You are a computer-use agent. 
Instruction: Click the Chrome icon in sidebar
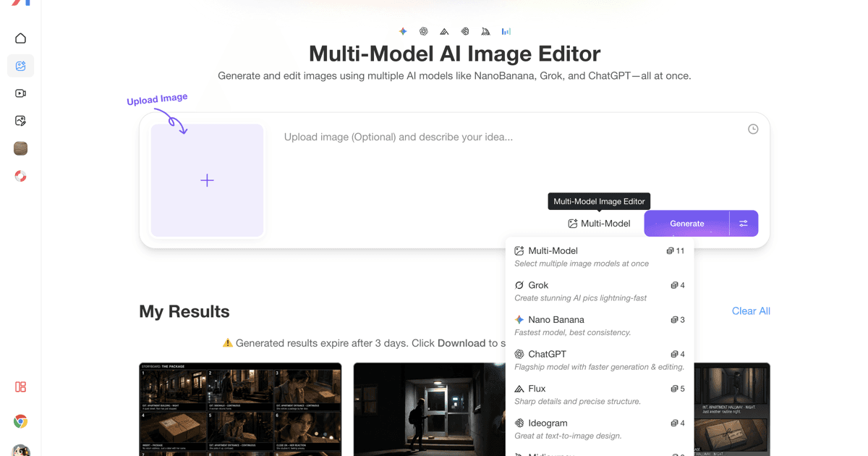click(20, 421)
